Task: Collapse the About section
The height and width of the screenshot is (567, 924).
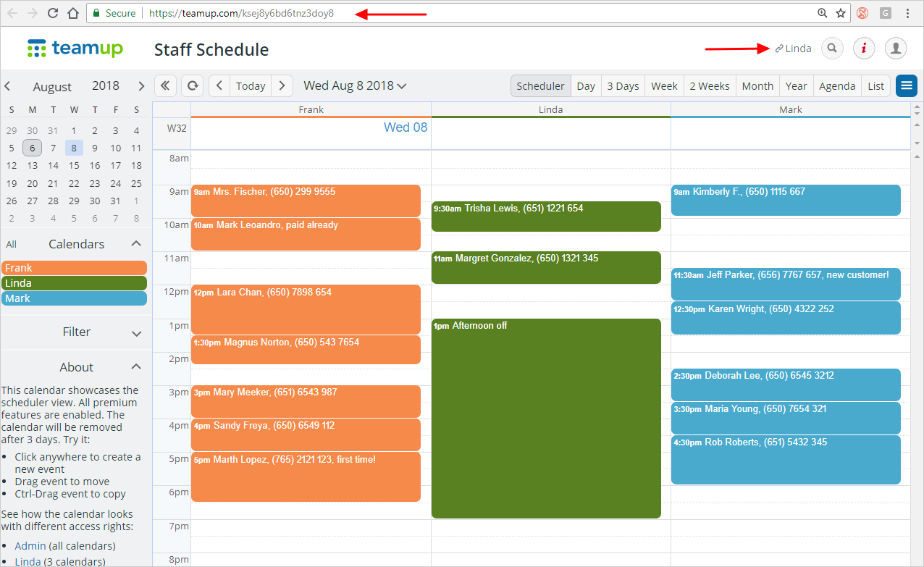Action: pyautogui.click(x=136, y=367)
